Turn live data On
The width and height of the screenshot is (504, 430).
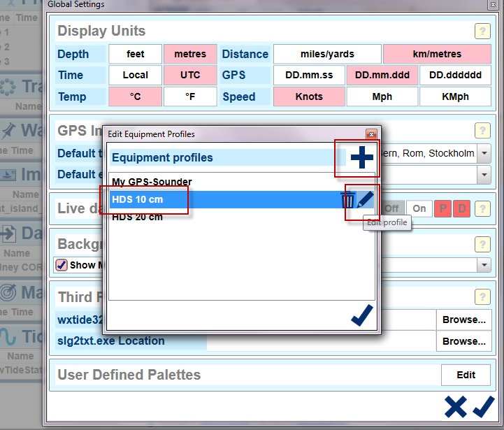click(x=419, y=208)
